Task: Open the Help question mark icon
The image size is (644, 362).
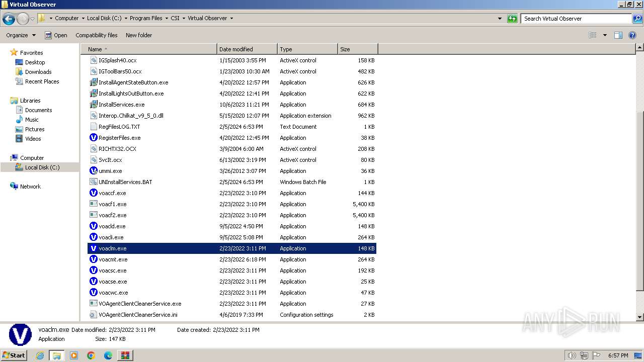Action: (632, 35)
